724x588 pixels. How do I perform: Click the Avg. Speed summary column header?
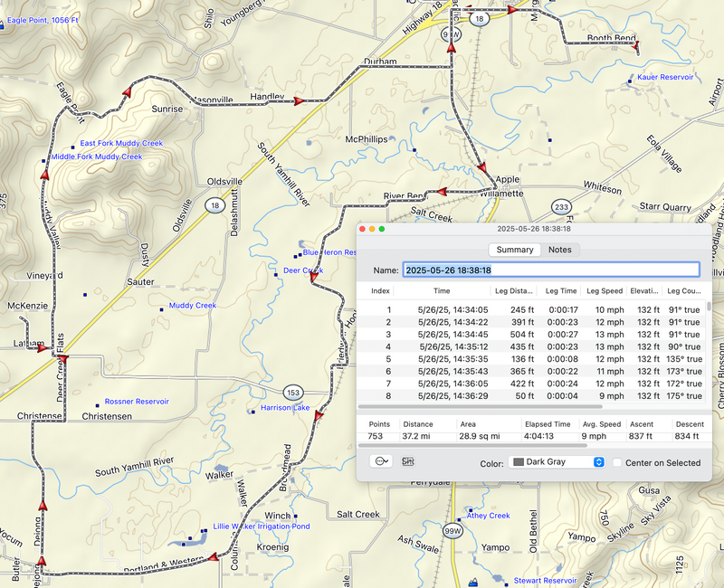click(x=602, y=424)
